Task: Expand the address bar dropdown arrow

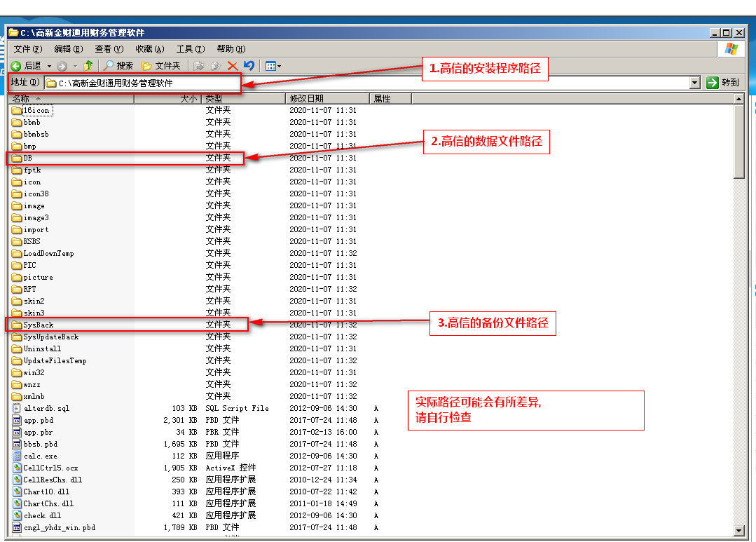Action: pos(694,83)
